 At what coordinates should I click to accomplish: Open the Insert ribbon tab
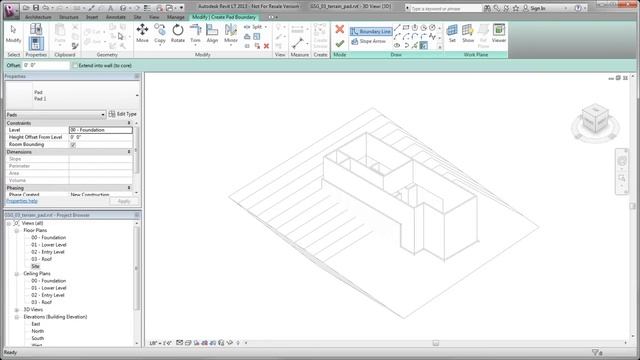[92, 17]
